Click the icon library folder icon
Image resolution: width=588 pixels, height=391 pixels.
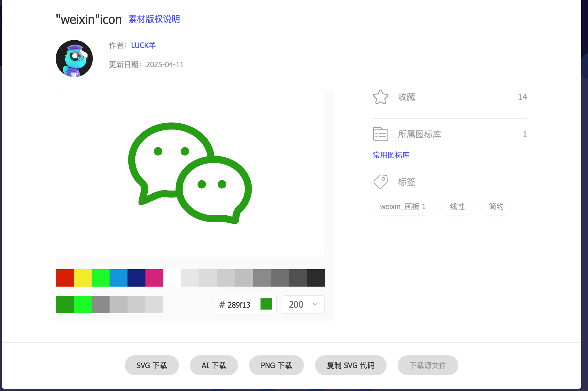[380, 134]
